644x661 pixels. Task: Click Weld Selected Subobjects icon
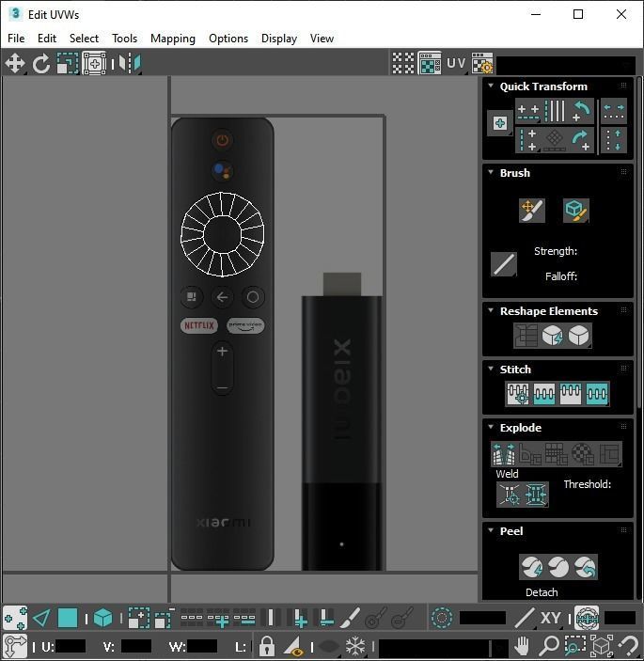pos(536,494)
